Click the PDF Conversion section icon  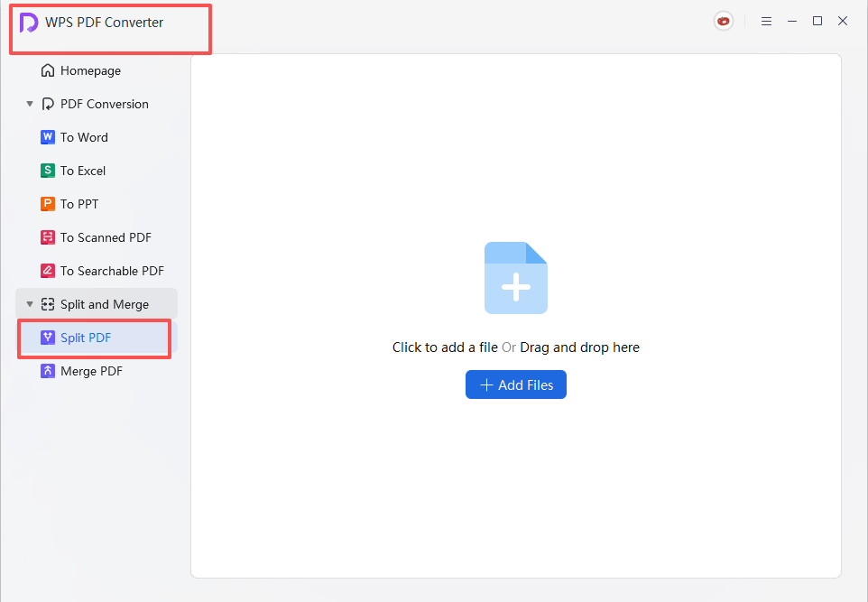[x=48, y=104]
